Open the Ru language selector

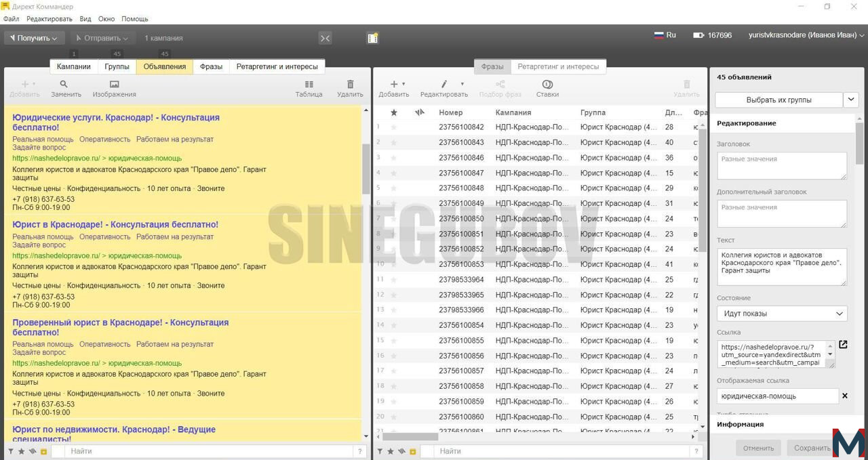point(665,35)
